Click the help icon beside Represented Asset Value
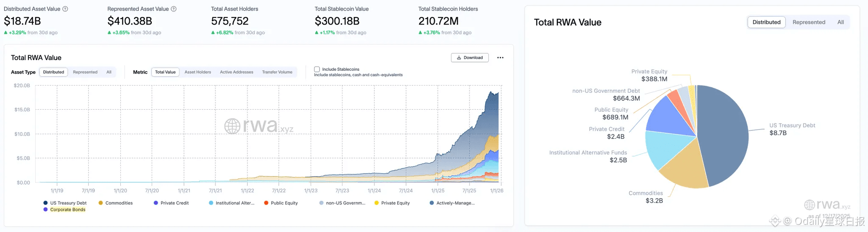This screenshot has width=868, height=232. pyautogui.click(x=173, y=9)
